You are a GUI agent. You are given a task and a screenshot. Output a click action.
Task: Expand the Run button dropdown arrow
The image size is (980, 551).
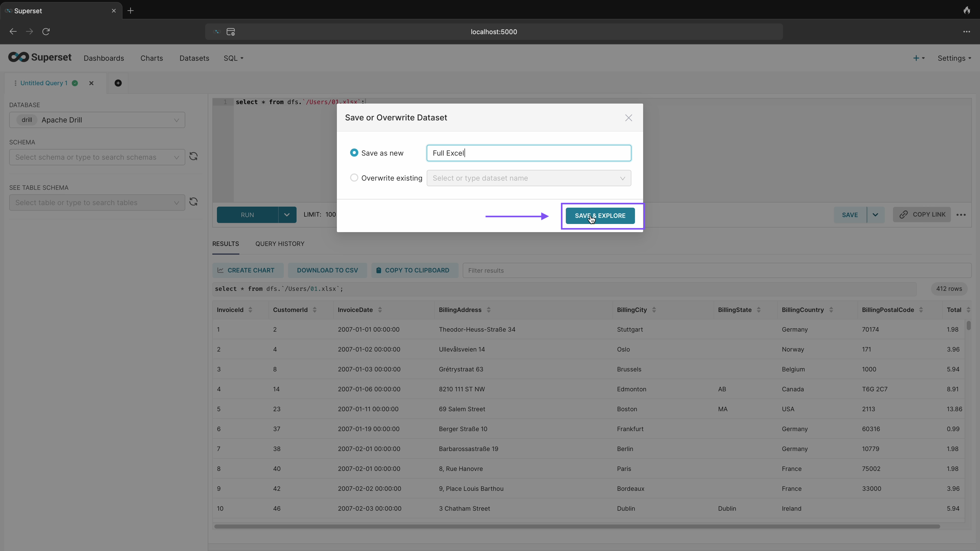coord(287,215)
